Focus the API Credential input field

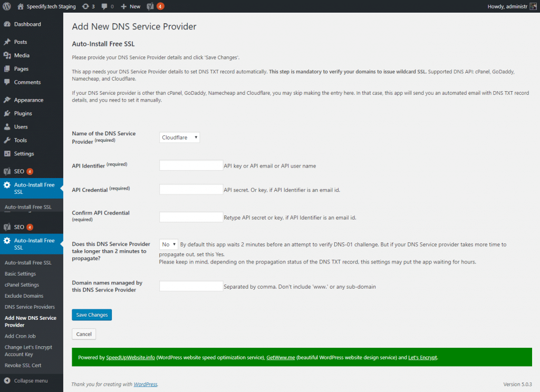[x=191, y=189]
